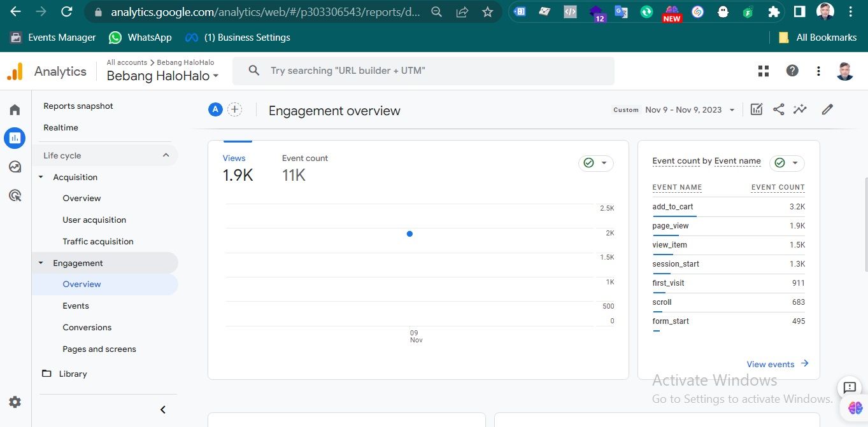Go to the Home icon in the left rail

click(x=15, y=110)
